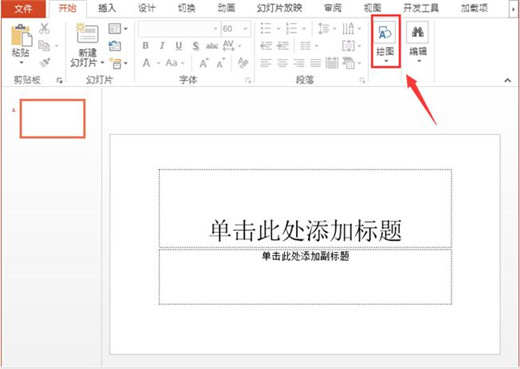Open the Clipboard (剪贴板) dialog launcher

click(59, 80)
